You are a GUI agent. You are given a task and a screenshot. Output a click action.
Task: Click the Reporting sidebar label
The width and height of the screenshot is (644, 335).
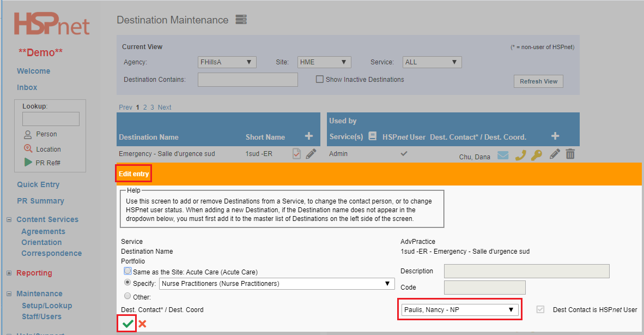coord(34,273)
